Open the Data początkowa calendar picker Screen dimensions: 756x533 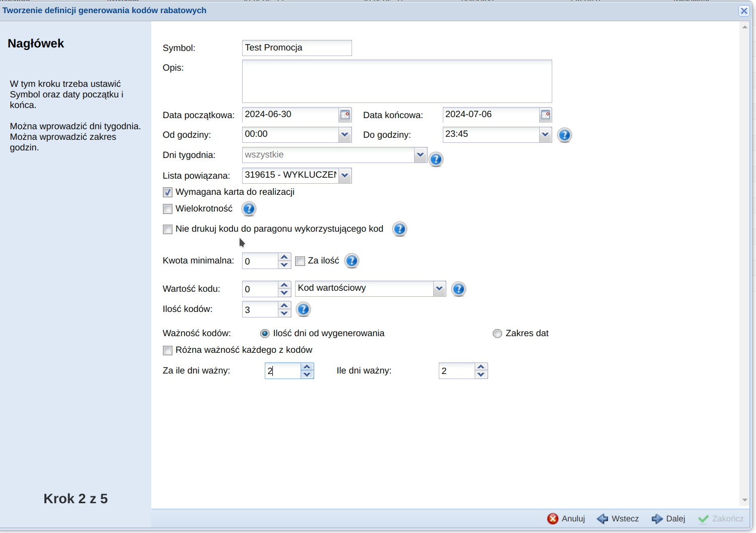tap(345, 115)
